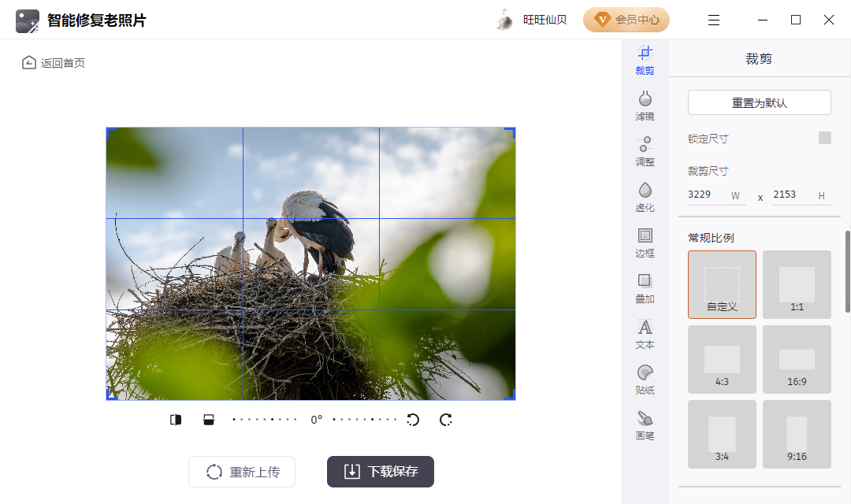Screen dimensions: 851x504
Task: Select the 贴纸 sticker tool
Action: point(645,378)
